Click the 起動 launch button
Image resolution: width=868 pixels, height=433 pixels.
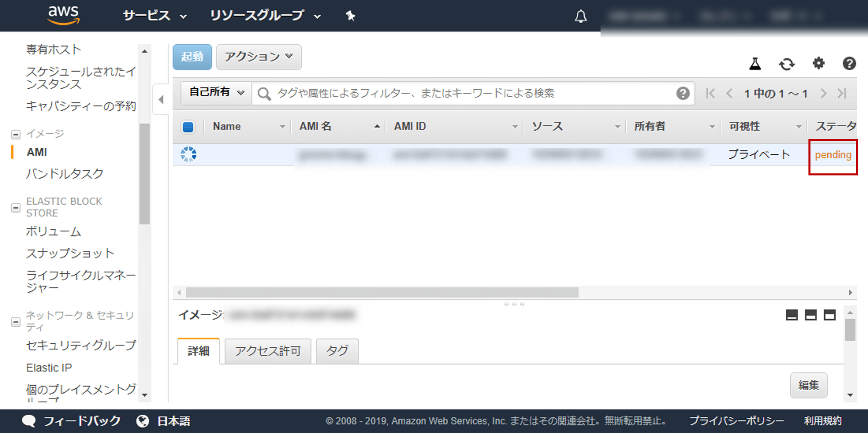[192, 57]
